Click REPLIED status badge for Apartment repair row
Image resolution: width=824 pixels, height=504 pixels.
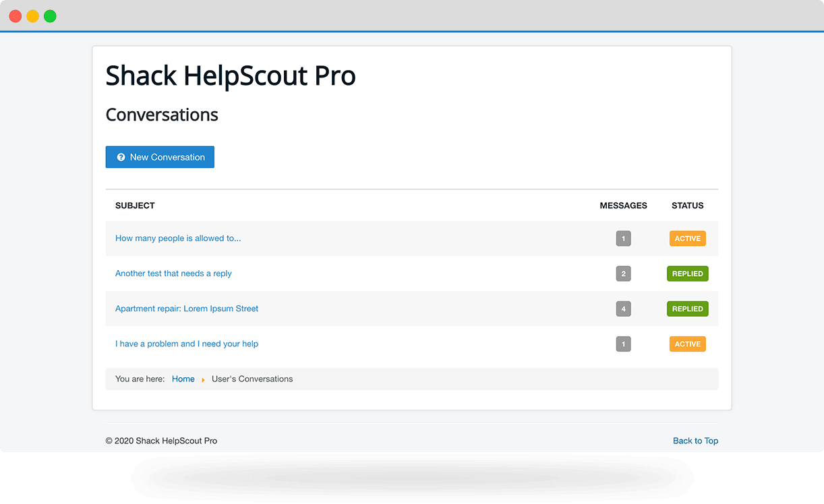click(687, 309)
